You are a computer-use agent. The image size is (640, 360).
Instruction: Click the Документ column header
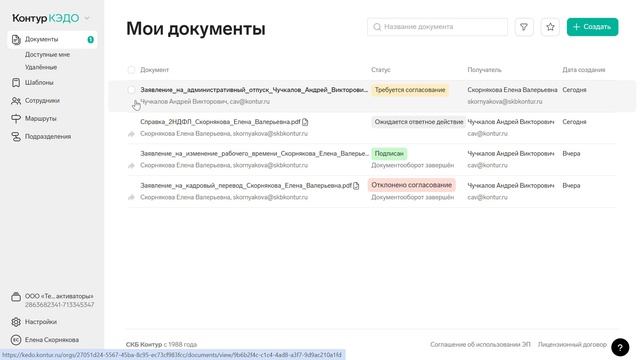coord(154,70)
